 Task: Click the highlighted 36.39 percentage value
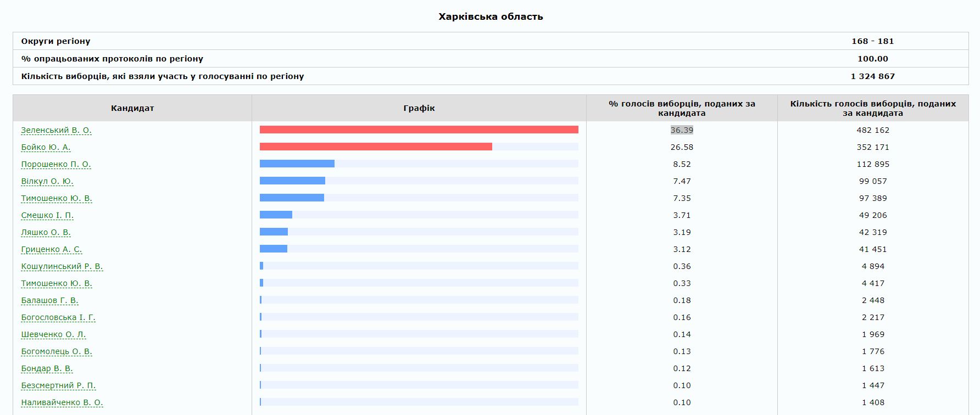pos(682,130)
